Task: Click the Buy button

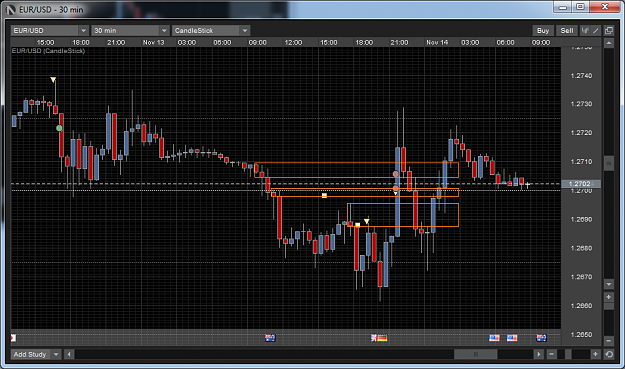Action: click(x=542, y=31)
